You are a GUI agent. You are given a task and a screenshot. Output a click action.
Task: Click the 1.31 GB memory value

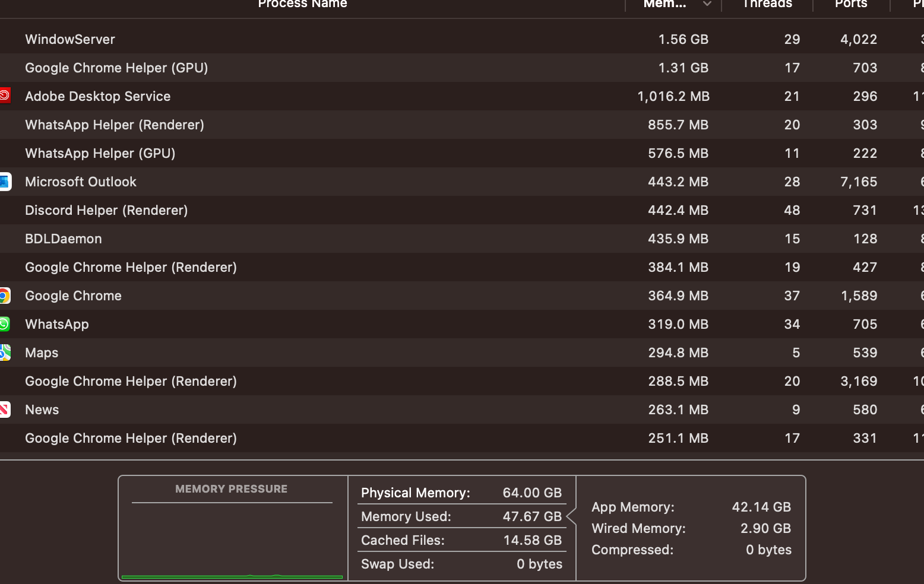click(683, 68)
